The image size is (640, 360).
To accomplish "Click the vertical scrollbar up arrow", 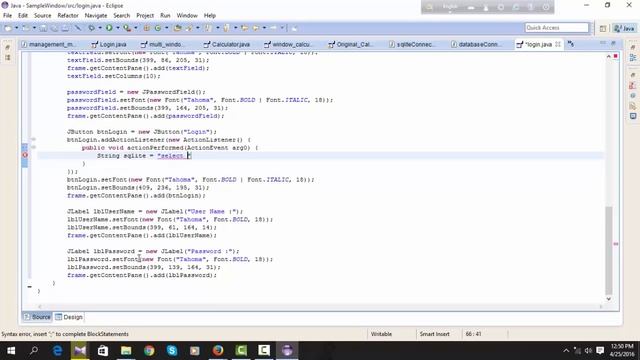I will 609,56.
